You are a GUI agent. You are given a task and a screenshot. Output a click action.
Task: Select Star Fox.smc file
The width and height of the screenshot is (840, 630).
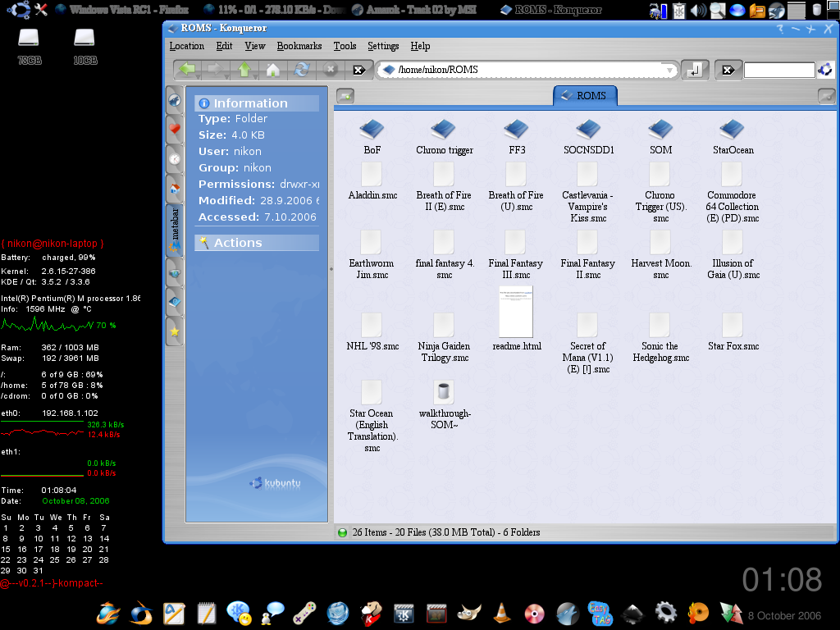pyautogui.click(x=733, y=333)
